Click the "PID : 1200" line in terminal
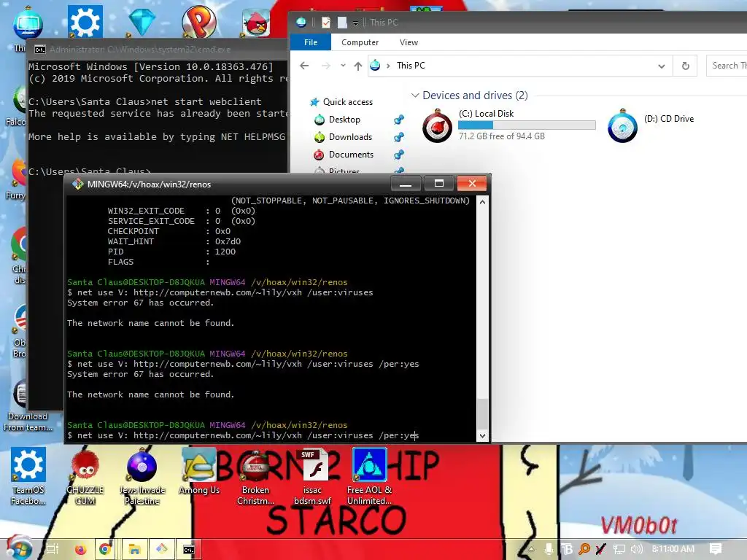This screenshot has width=747, height=560. 171,252
